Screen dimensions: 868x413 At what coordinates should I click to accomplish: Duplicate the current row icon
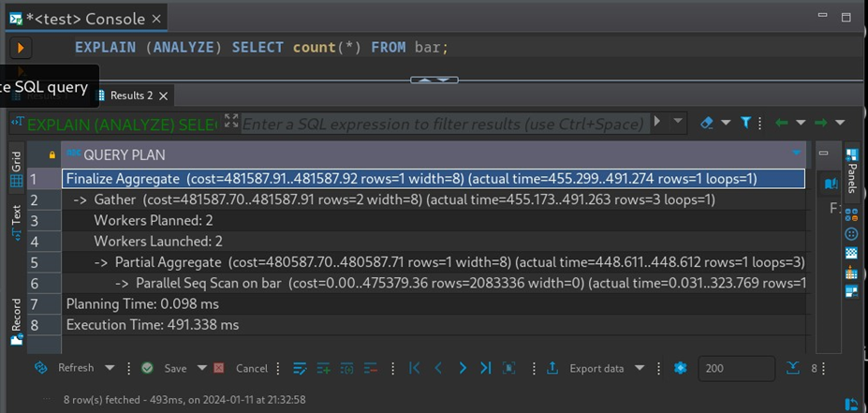pos(347,368)
